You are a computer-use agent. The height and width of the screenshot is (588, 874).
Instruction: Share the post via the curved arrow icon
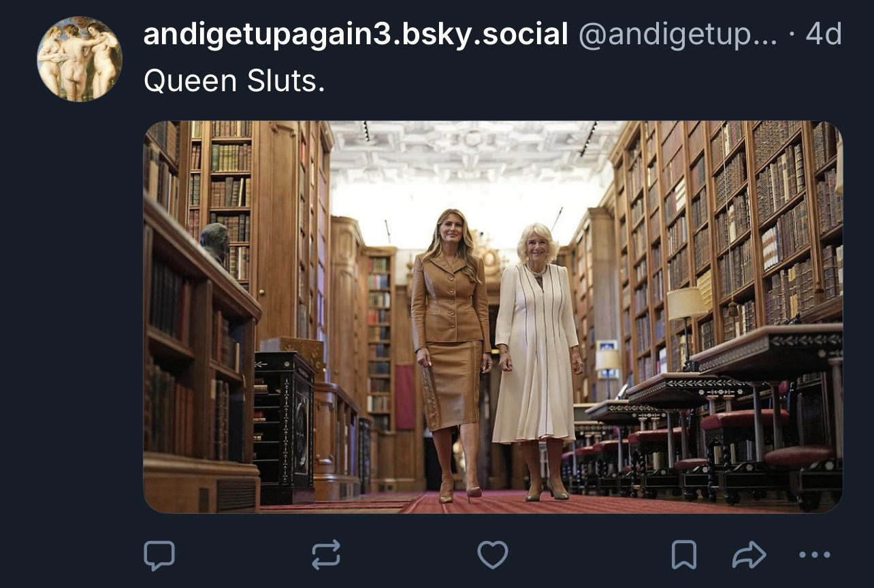tap(749, 555)
